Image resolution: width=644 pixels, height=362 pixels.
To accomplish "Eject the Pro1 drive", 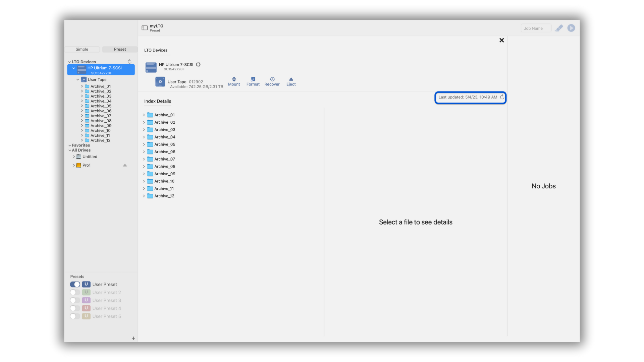I will (x=125, y=165).
